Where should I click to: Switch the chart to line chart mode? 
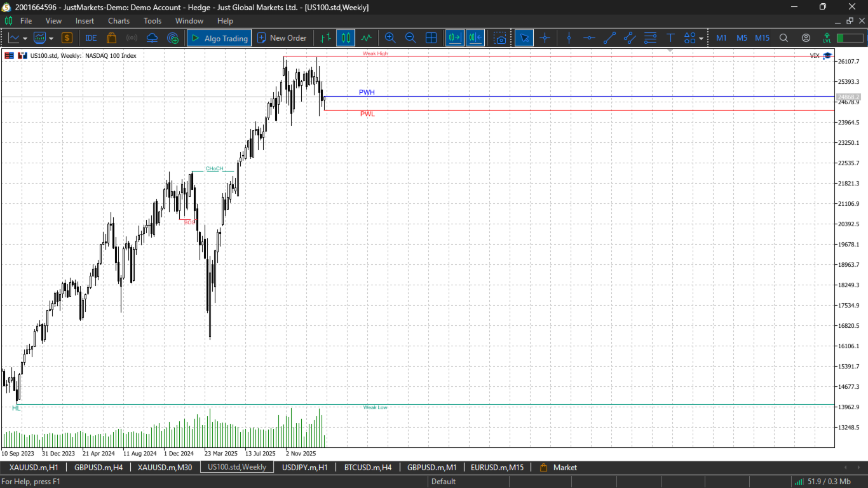click(x=366, y=38)
